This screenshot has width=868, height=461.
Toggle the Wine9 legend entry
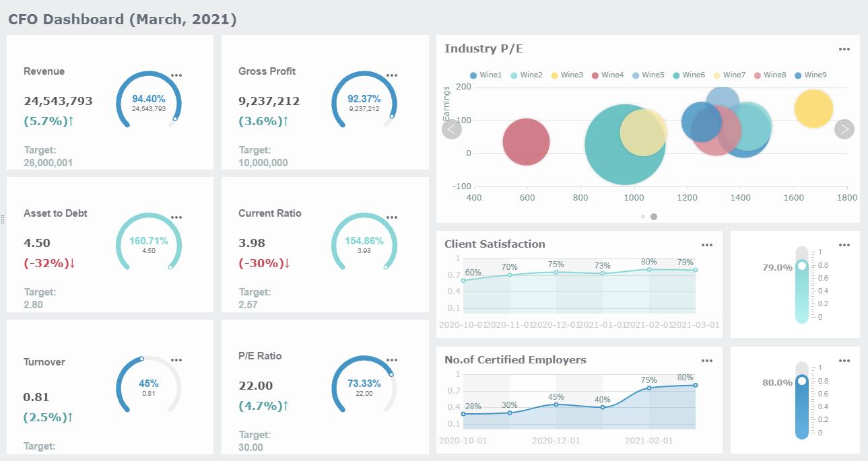(810, 75)
